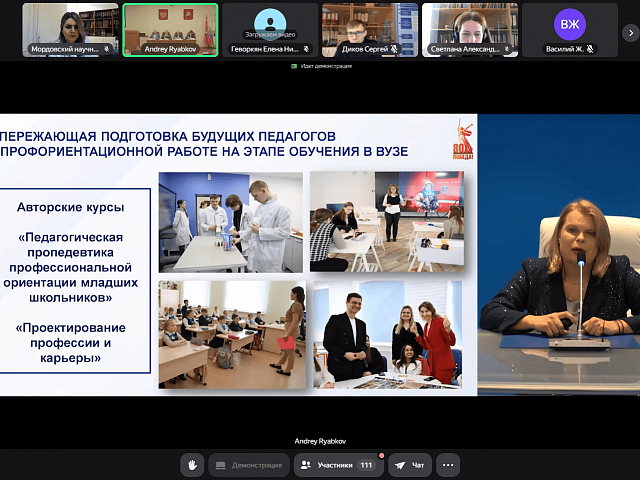Viewport: 640px width, 480px height.
Task: Click muted mic icon on Василий Ж. tile
Action: [590, 48]
